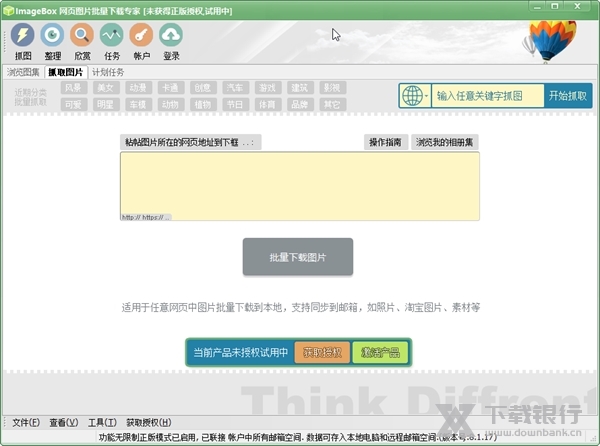Select the 体育 category

268,104
